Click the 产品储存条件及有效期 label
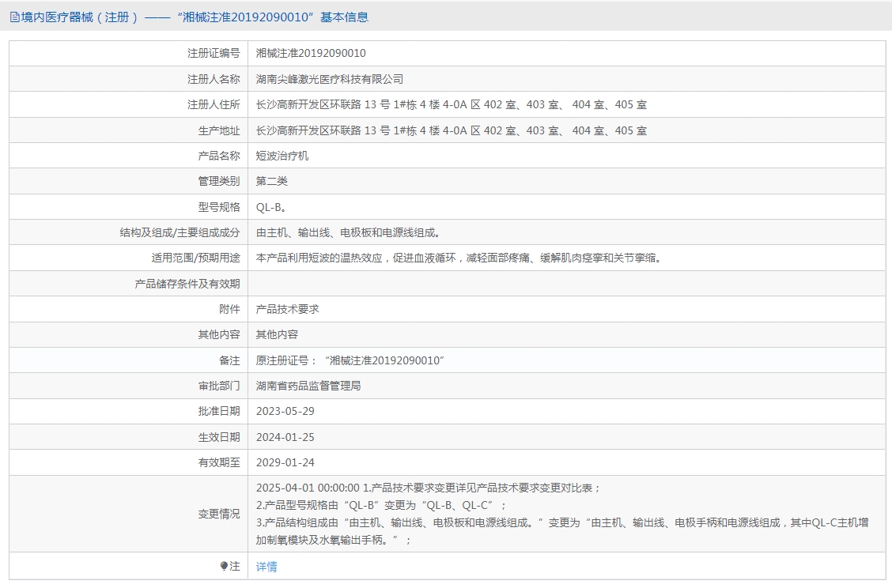 [187, 284]
